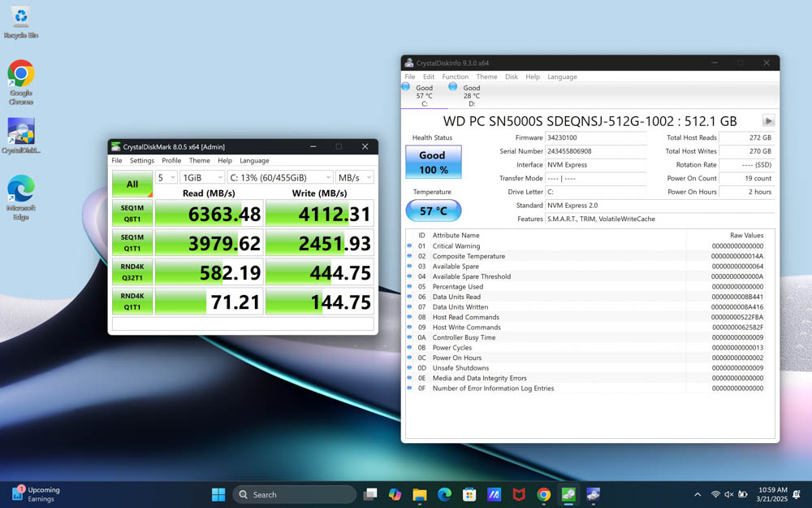The height and width of the screenshot is (508, 812).
Task: Select the C: disk Good 57 °C tab
Action: (x=424, y=96)
